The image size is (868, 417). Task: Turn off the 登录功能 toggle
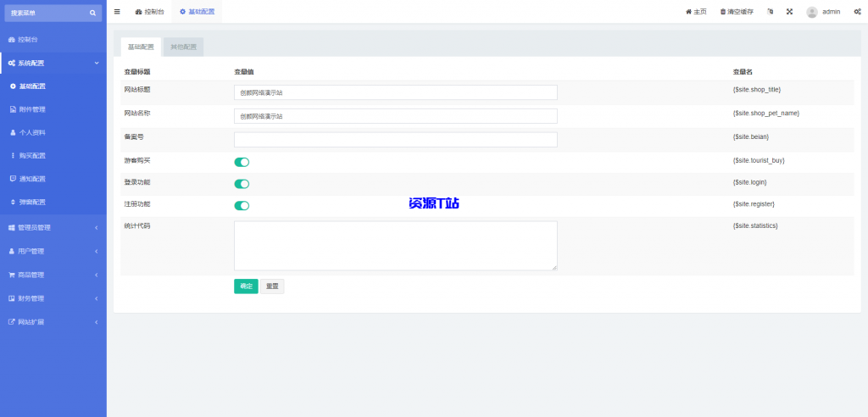tap(242, 184)
